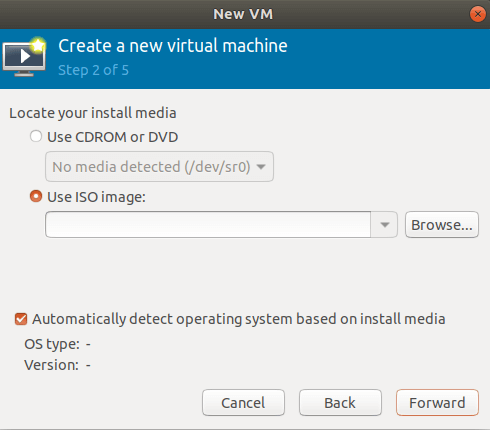Click the virtual machine monitor icon
This screenshot has height=430, width=490.
(x=24, y=57)
